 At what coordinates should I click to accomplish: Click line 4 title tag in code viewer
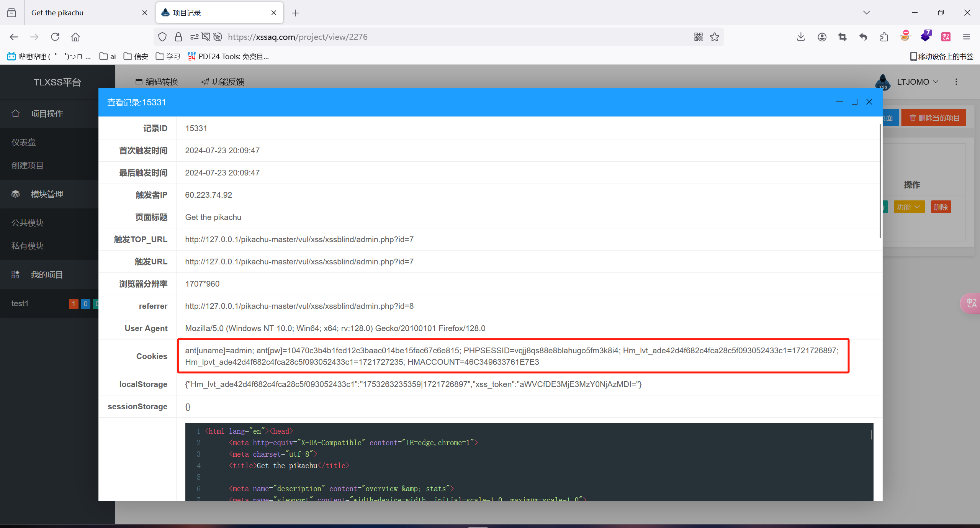pyautogui.click(x=289, y=466)
